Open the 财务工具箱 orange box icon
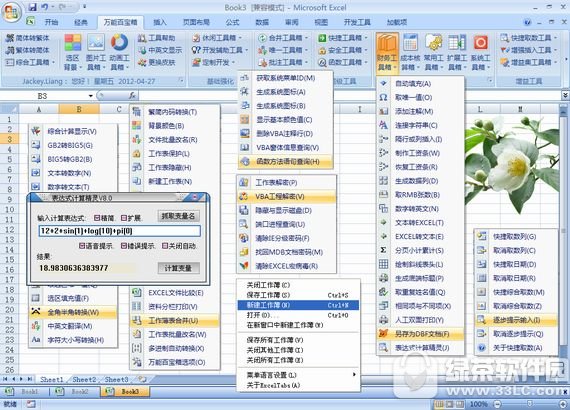This screenshot has height=410, width=570. 387,44
